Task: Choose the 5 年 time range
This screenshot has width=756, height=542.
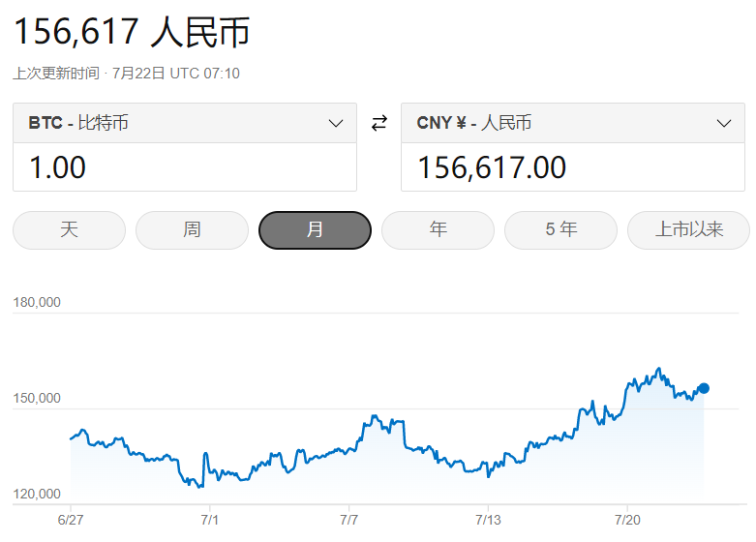Action: coord(560,229)
